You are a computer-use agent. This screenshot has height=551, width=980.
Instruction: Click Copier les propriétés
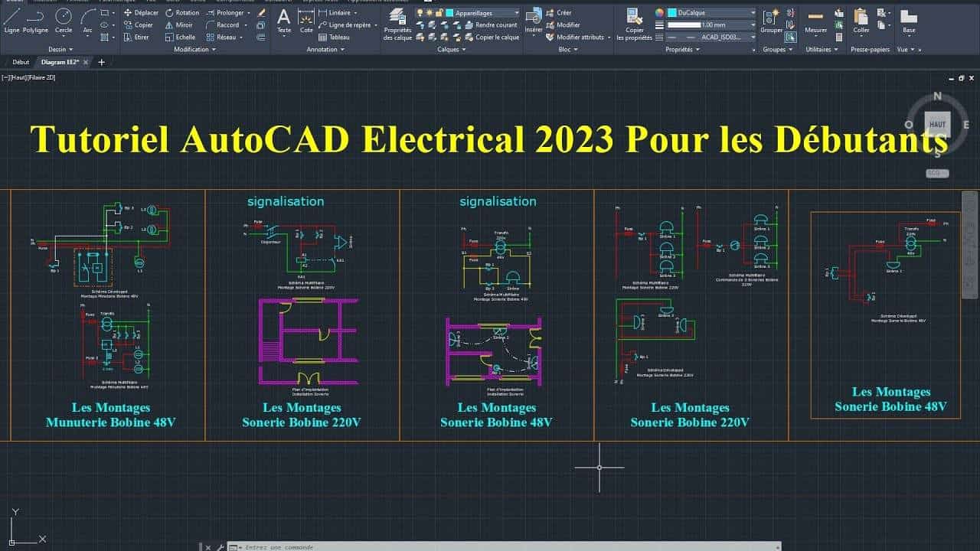click(x=634, y=24)
